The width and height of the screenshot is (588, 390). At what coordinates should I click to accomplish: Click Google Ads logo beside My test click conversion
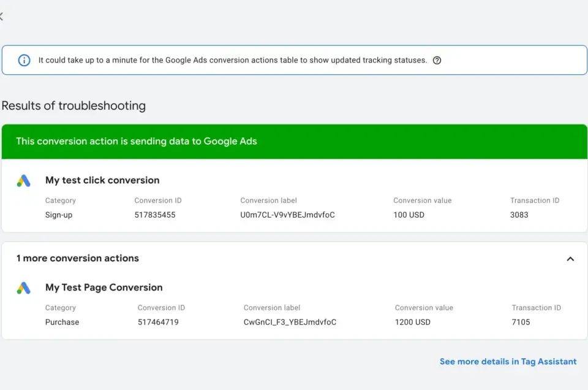pos(24,181)
